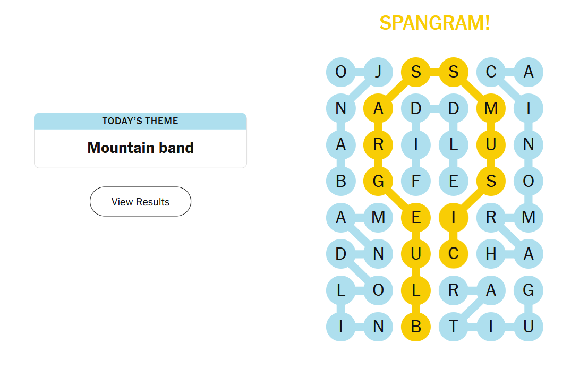Image resolution: width=588 pixels, height=377 pixels.
Task: Tap the yellow E tile
Action: point(416,217)
